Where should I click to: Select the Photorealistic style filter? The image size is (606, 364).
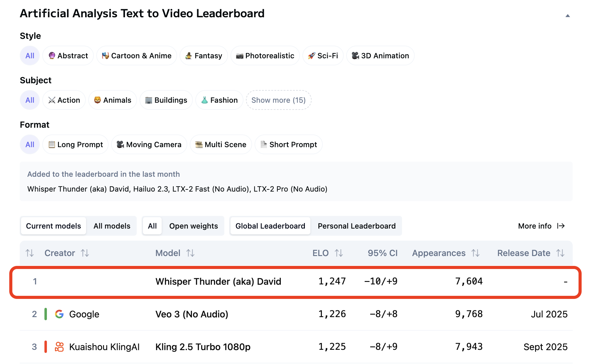[265, 56]
